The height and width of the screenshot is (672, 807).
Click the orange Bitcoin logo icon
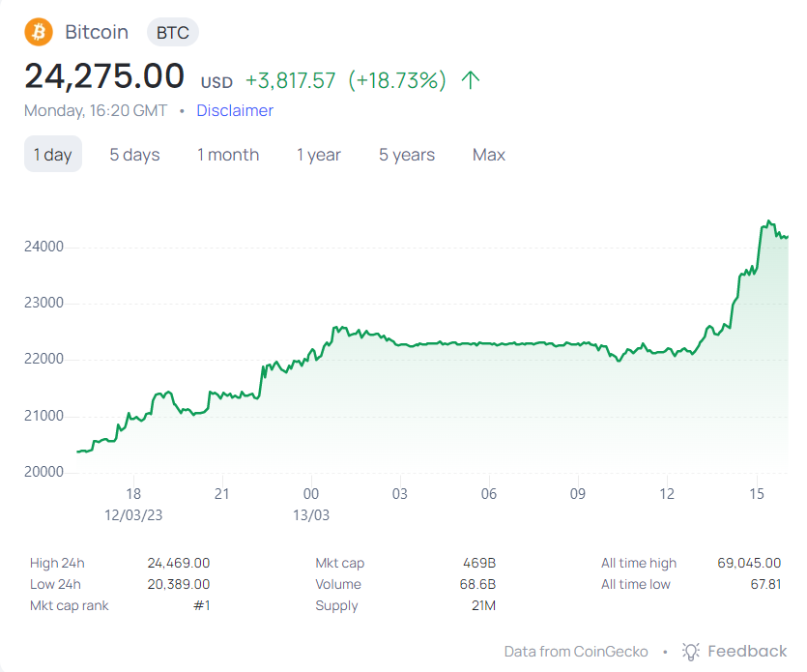pos(39,32)
